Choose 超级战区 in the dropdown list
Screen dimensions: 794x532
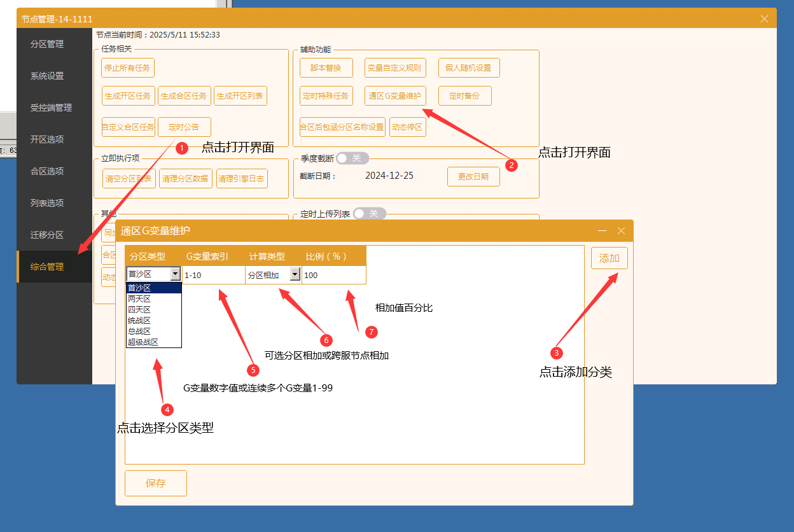coord(143,342)
